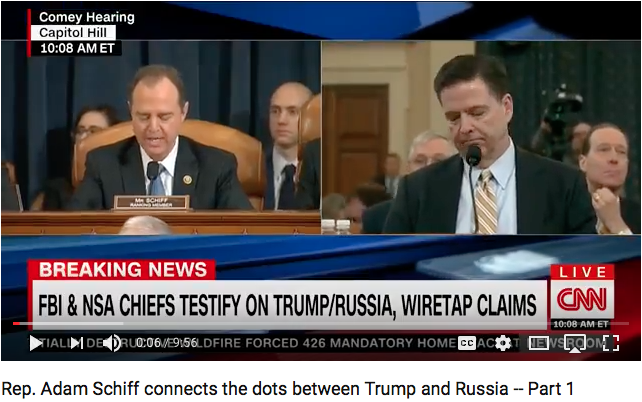Click the FBI & NSA chiefs headline
The image size is (642, 402).
(287, 305)
